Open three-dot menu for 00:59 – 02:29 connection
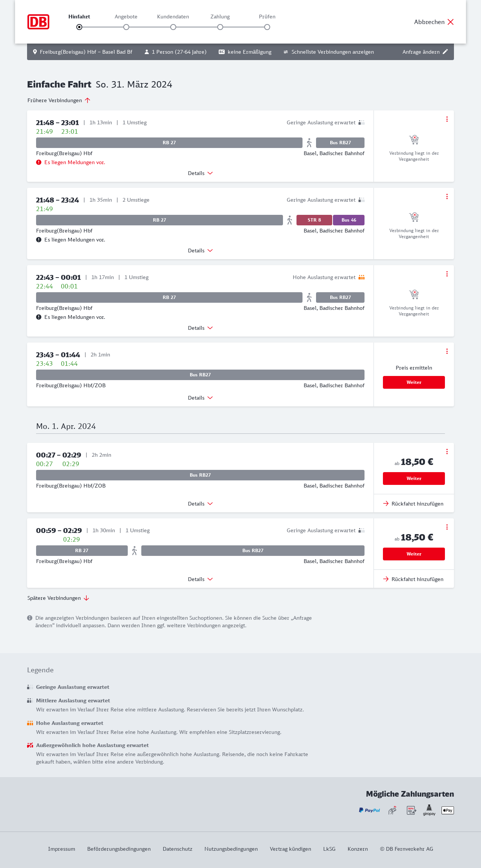Image resolution: width=481 pixels, height=868 pixels. click(x=447, y=527)
